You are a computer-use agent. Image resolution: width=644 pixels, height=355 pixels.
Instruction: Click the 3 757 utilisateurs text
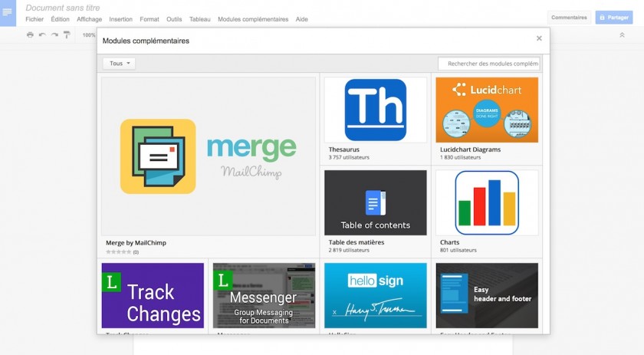(349, 157)
